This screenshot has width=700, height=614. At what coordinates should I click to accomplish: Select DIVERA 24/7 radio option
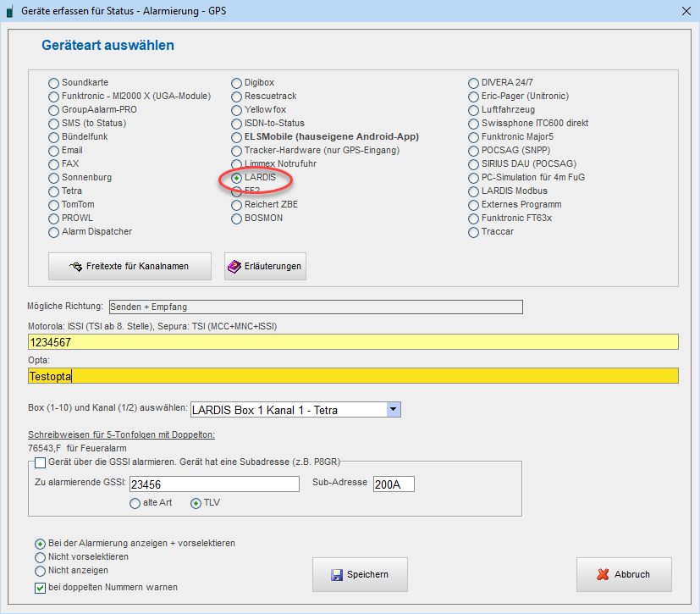click(475, 83)
